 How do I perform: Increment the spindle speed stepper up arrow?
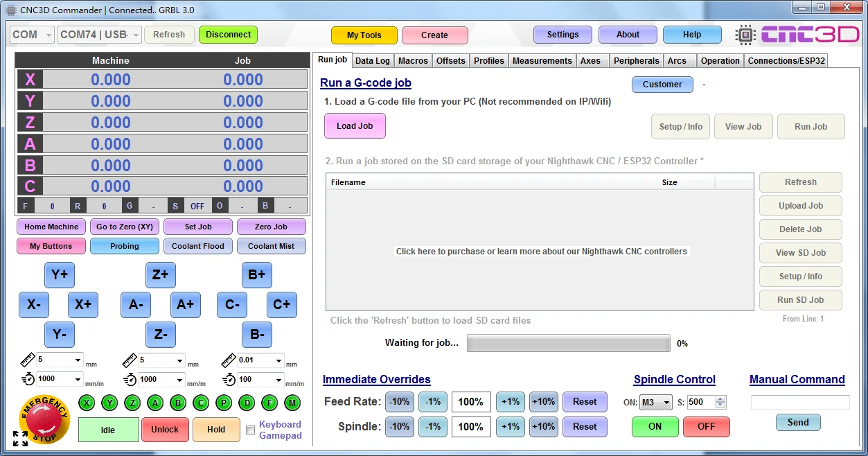tap(720, 399)
